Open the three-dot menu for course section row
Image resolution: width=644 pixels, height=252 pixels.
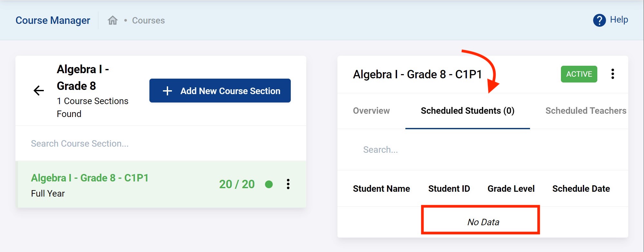(x=288, y=184)
